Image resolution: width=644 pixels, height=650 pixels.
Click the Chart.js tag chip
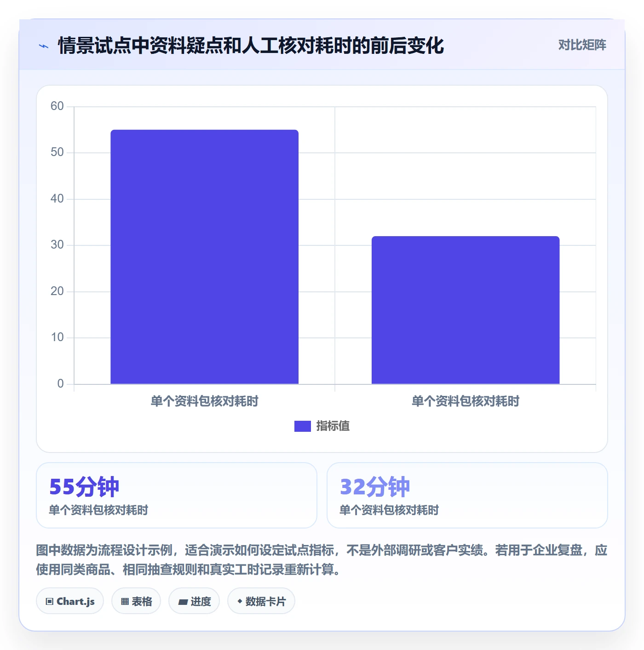[x=70, y=601]
